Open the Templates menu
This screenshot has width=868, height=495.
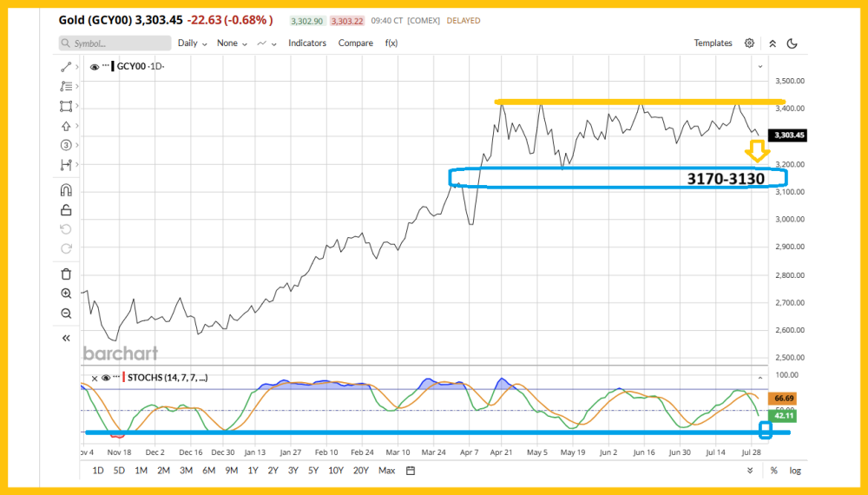pos(713,43)
